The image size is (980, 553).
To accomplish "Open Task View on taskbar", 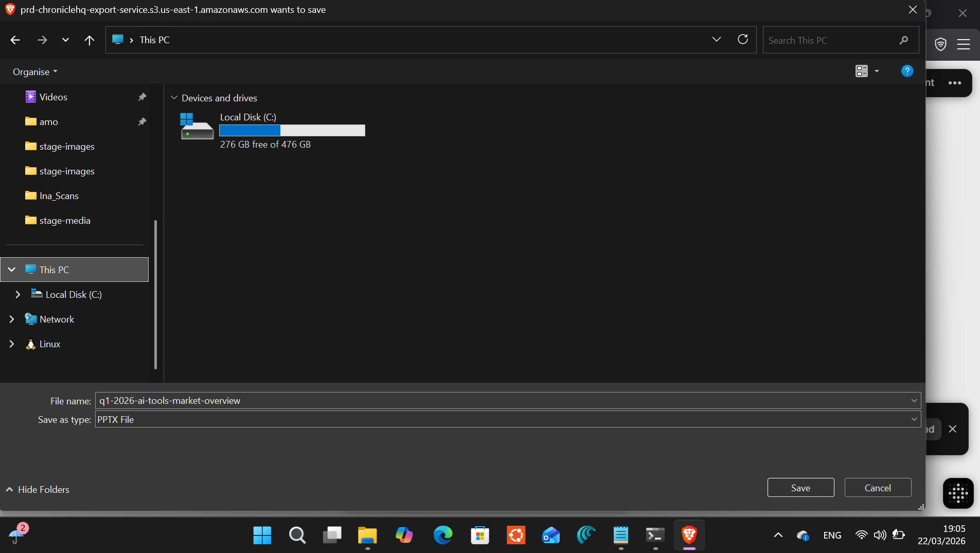I will coord(332,536).
